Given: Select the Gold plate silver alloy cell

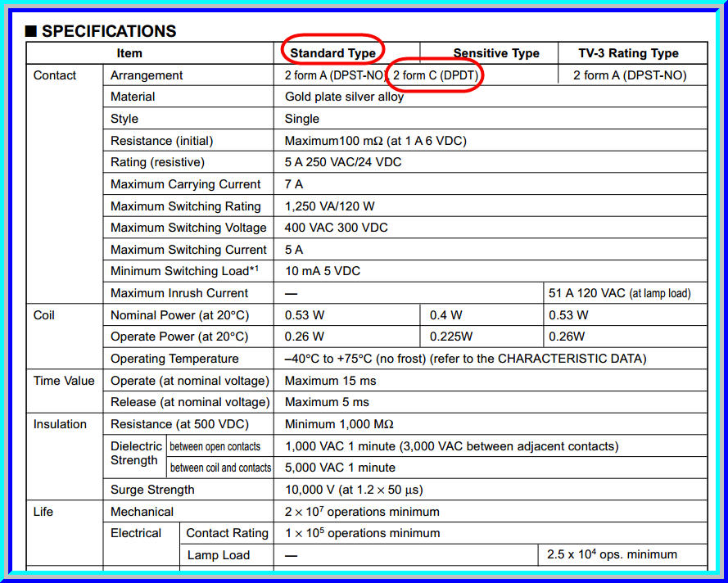Looking at the screenshot, I should click(344, 97).
